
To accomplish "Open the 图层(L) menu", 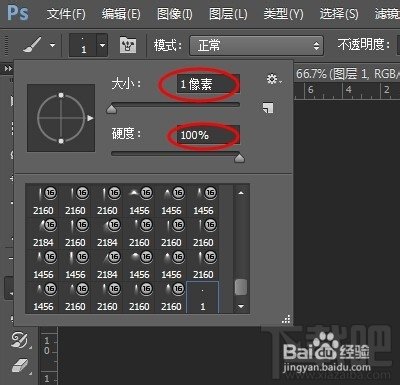I will point(228,14).
